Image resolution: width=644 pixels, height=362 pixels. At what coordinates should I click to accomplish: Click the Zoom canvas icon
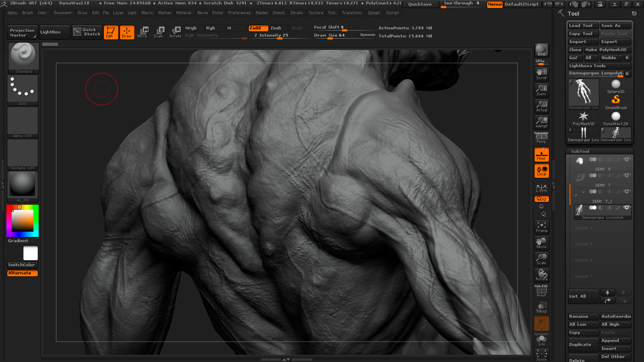click(541, 90)
